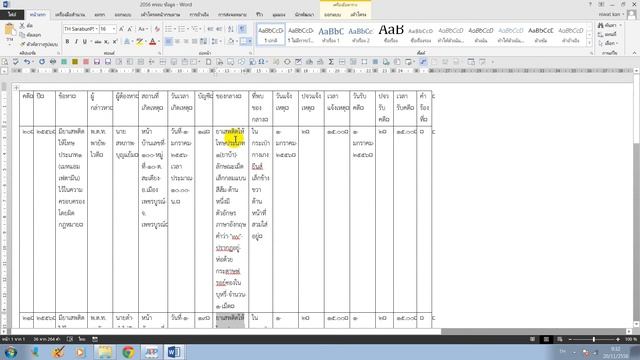Click the Cut scissors icon

click(x=22, y=26)
